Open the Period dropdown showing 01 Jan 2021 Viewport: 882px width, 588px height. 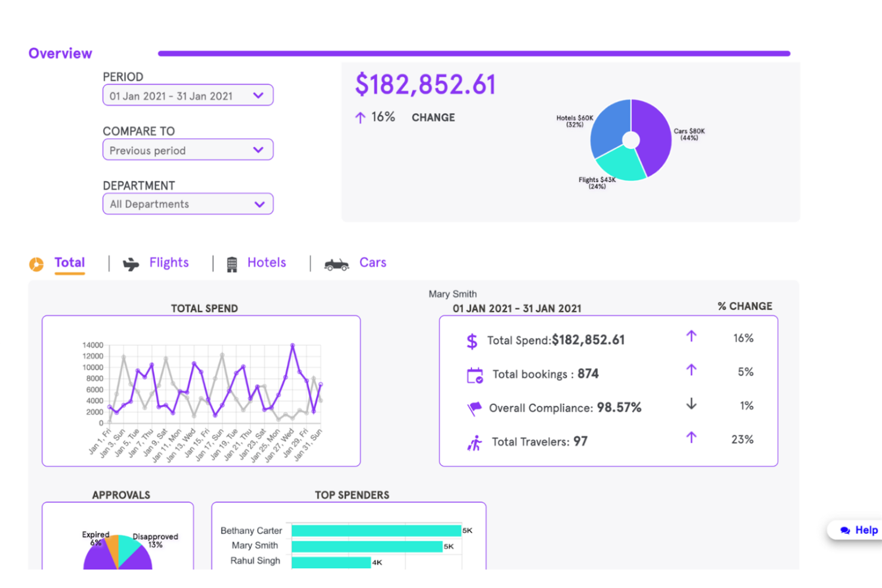point(188,95)
